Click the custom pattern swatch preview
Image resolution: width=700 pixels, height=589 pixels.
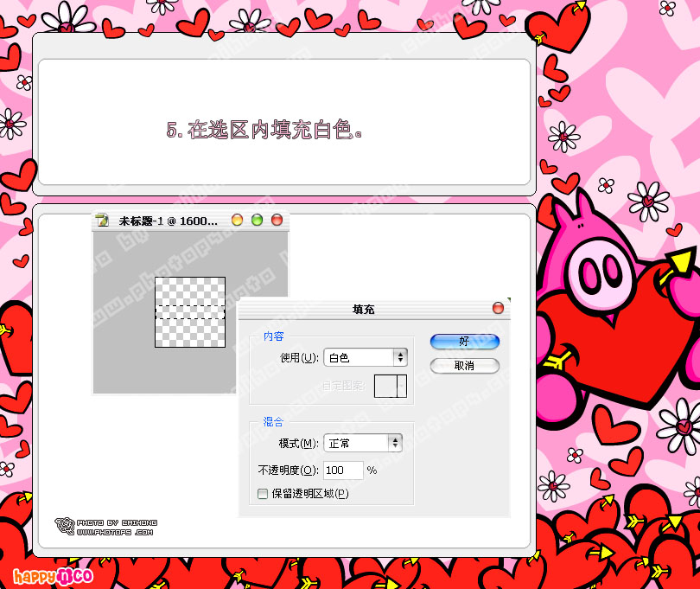[385, 387]
